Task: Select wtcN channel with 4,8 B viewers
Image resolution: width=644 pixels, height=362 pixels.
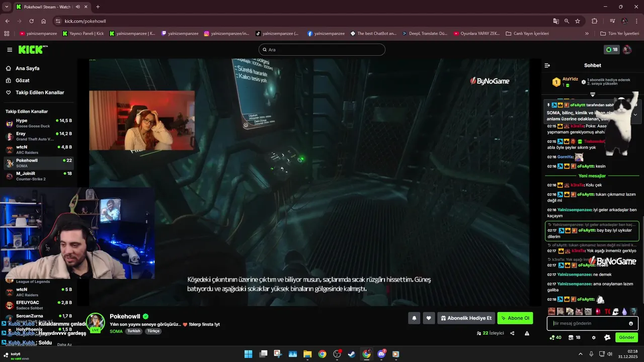Action: point(39,150)
